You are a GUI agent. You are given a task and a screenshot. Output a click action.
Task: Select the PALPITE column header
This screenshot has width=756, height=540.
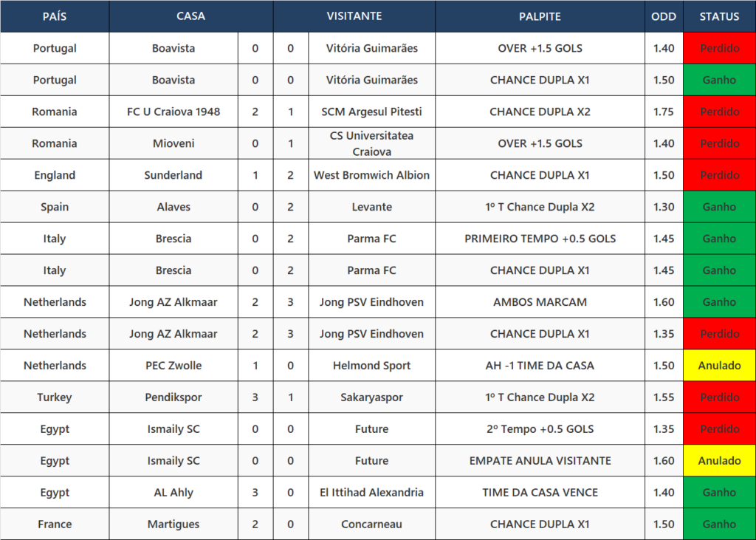(540, 16)
